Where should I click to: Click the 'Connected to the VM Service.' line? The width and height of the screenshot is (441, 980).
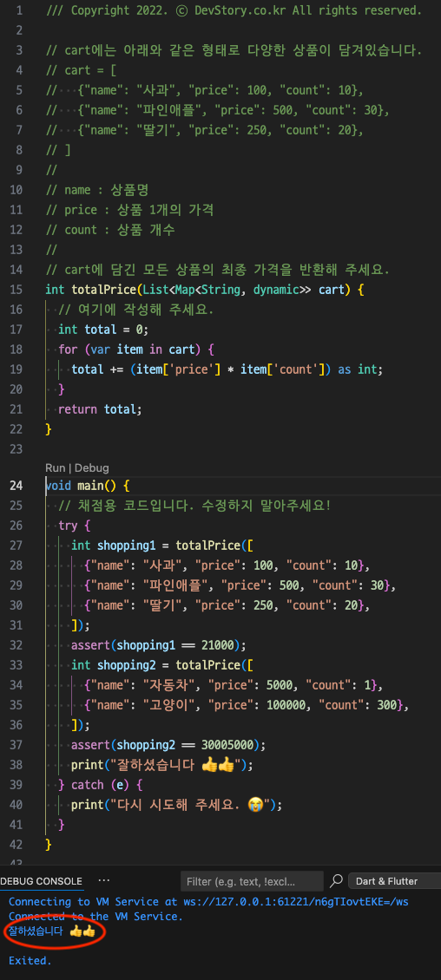[x=95, y=917]
